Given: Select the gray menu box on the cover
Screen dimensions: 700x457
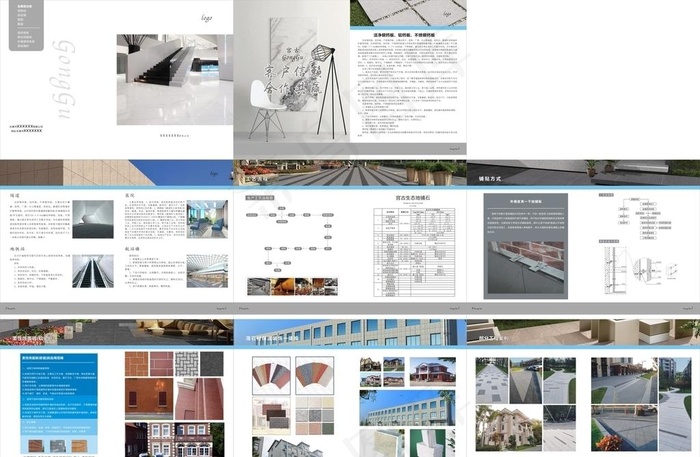Looking at the screenshot, I should click(26, 25).
